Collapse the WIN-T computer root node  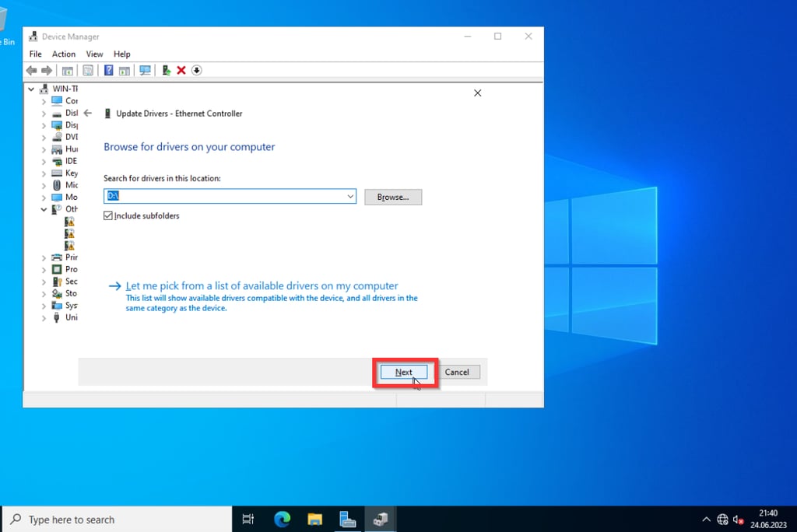[31, 89]
